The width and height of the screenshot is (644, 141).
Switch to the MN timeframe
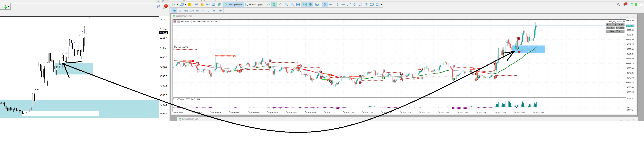pos(221,11)
